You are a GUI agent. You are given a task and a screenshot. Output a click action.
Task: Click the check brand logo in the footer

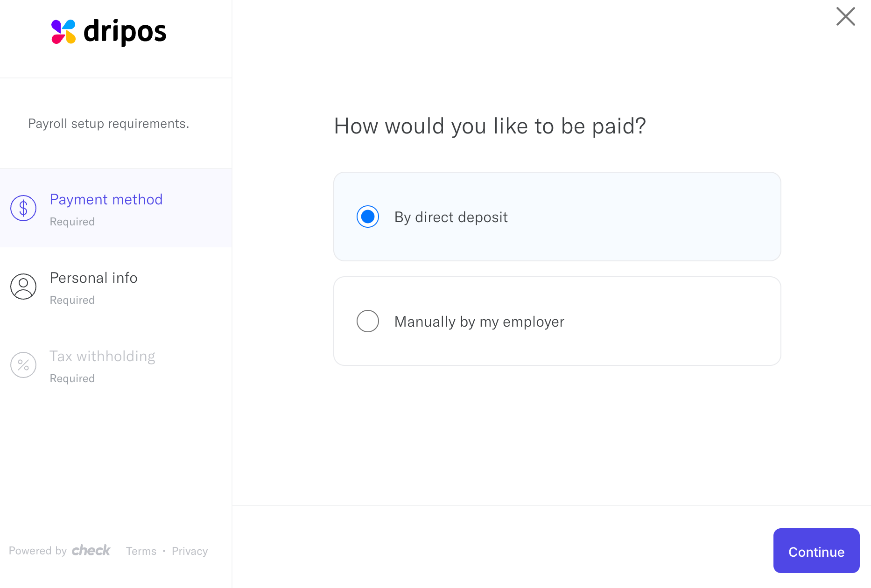[91, 550]
